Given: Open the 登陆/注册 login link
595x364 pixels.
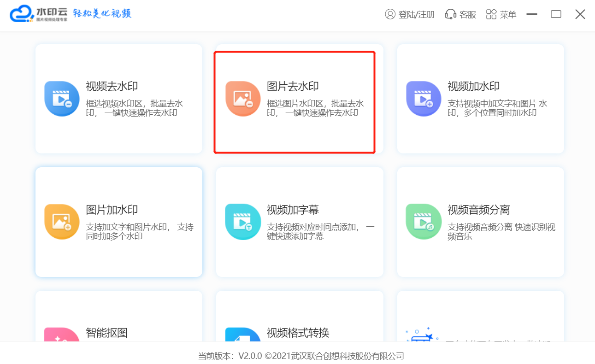Looking at the screenshot, I should [x=417, y=15].
